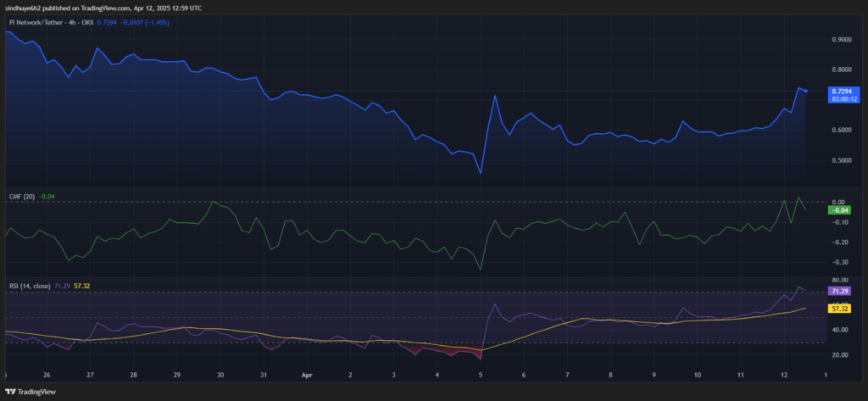868x401 pixels.
Task: Click the 0.9000 price axis label
Action: [842, 40]
